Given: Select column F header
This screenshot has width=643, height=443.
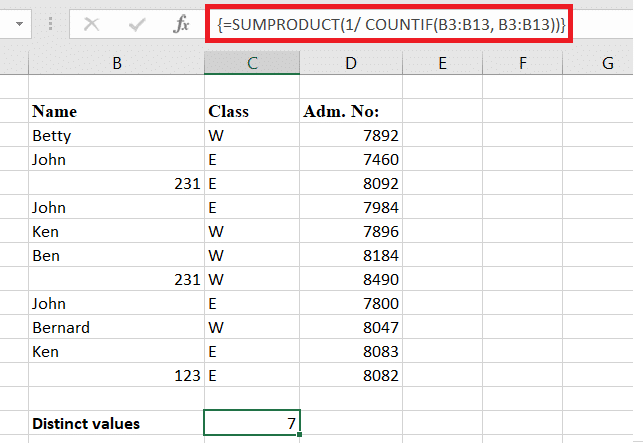Looking at the screenshot, I should [523, 64].
